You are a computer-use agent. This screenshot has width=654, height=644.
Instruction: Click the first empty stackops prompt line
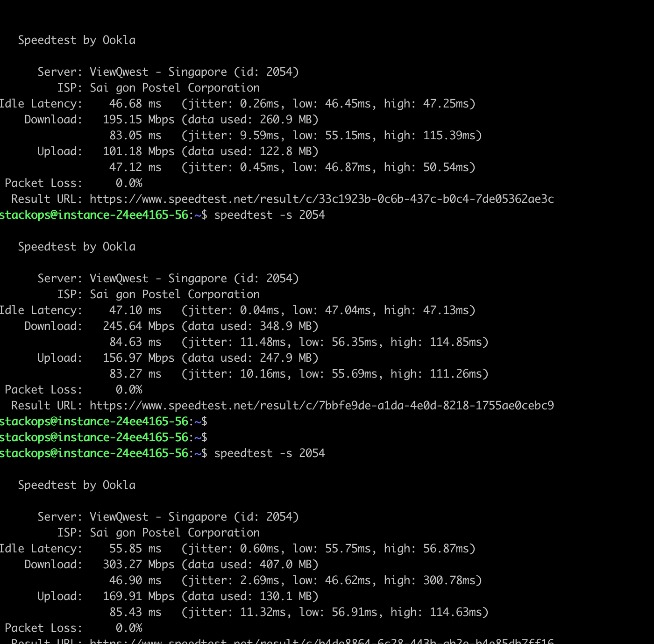tap(103, 422)
